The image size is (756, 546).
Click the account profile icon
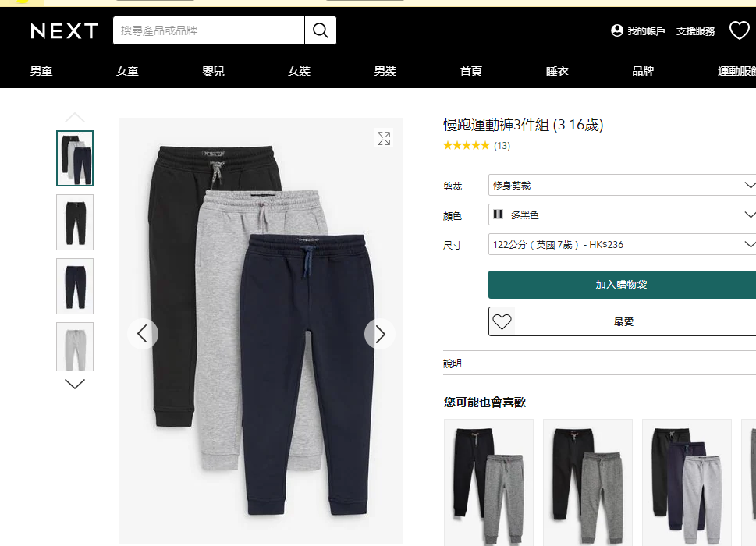616,30
